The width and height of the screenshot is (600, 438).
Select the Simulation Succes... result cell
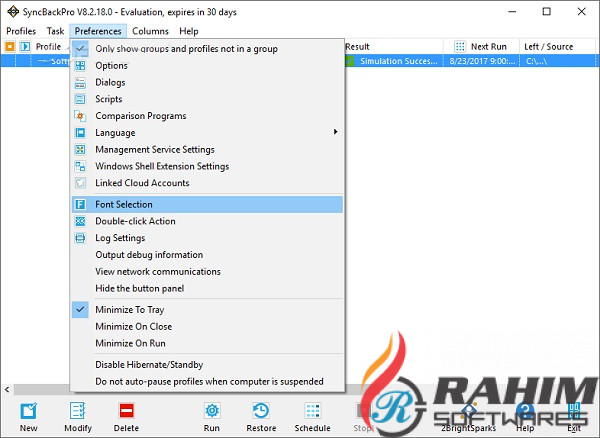coord(394,61)
